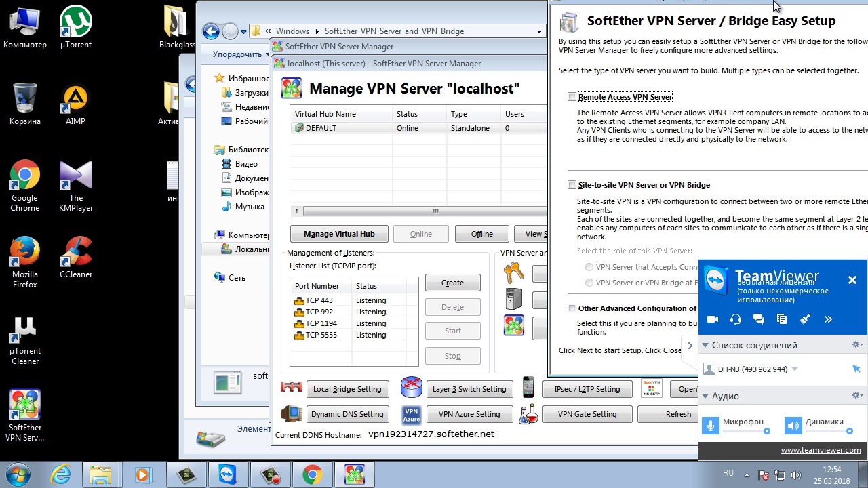The width and height of the screenshot is (868, 488).
Task: Open VPN Azure Setting
Action: coord(469,414)
